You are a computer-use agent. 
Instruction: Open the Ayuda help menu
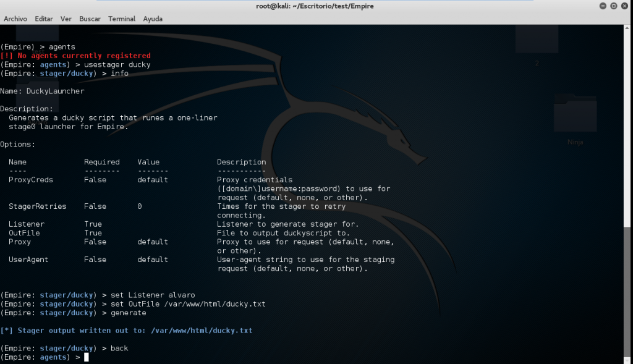click(153, 19)
